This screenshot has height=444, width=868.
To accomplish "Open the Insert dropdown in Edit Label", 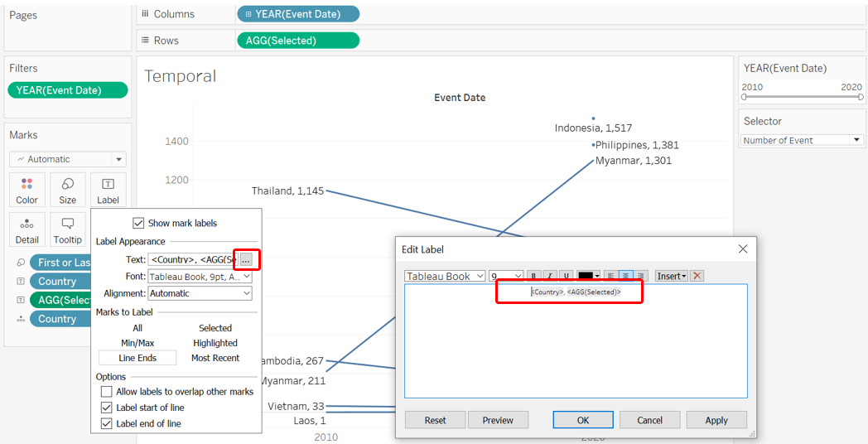I will click(x=672, y=276).
